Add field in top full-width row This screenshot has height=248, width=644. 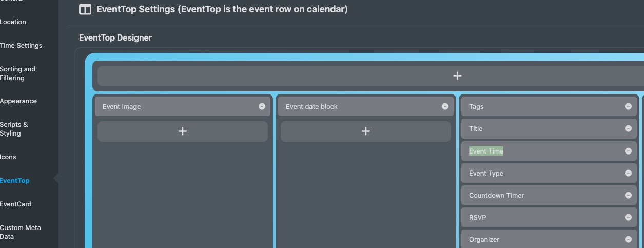[x=457, y=76]
